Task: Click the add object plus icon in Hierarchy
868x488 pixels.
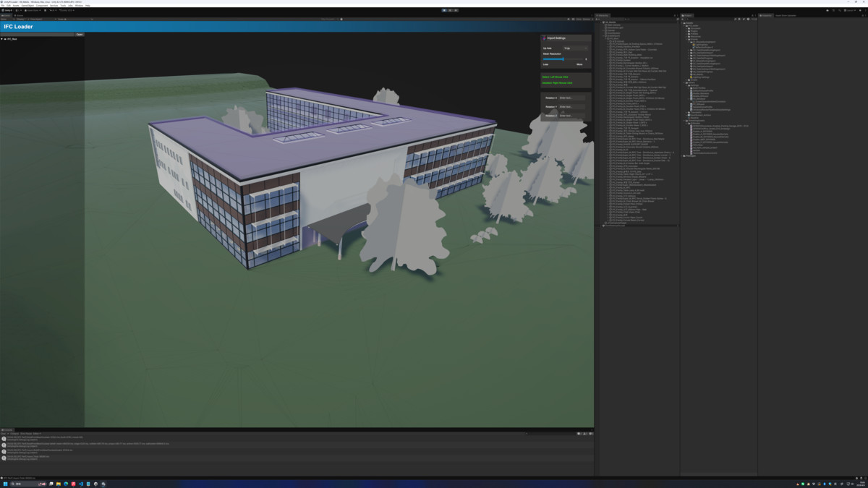Action: [x=596, y=19]
